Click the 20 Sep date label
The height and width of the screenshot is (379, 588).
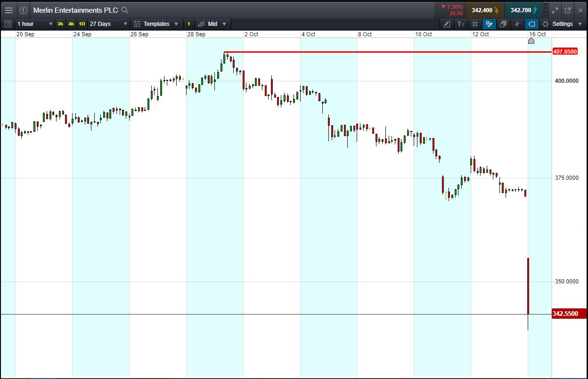pyautogui.click(x=25, y=34)
